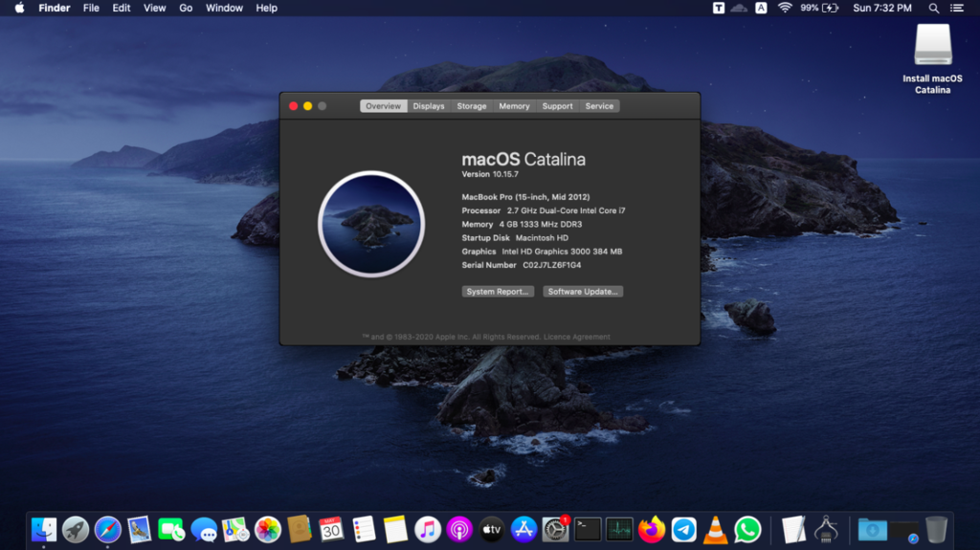The image size is (980, 550).
Task: Select the Memory tab
Action: click(x=514, y=106)
